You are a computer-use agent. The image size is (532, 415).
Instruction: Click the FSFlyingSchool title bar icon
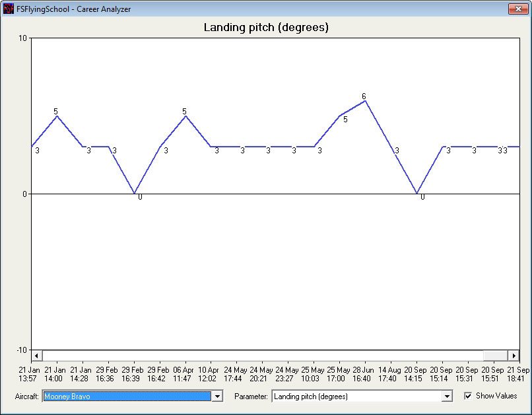click(x=9, y=9)
